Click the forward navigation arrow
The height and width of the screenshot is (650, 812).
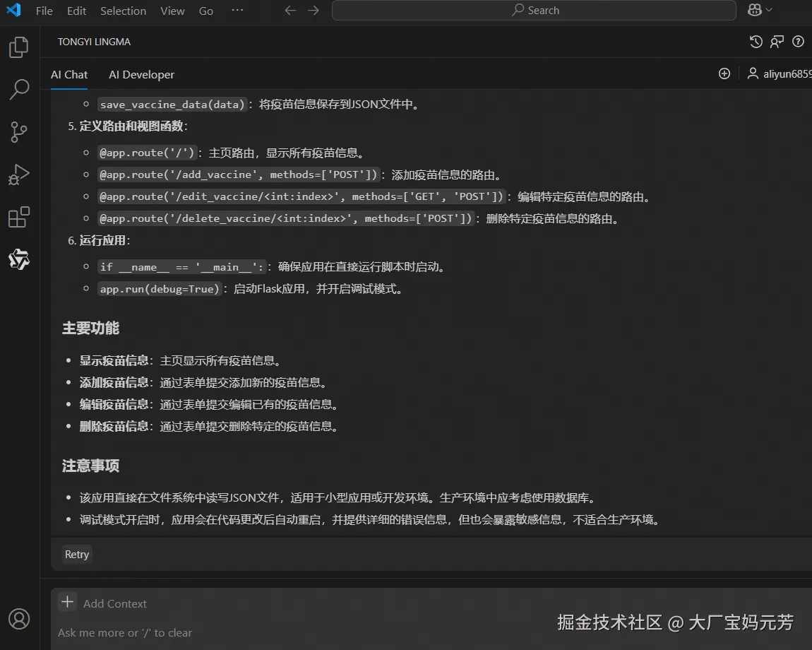click(311, 11)
